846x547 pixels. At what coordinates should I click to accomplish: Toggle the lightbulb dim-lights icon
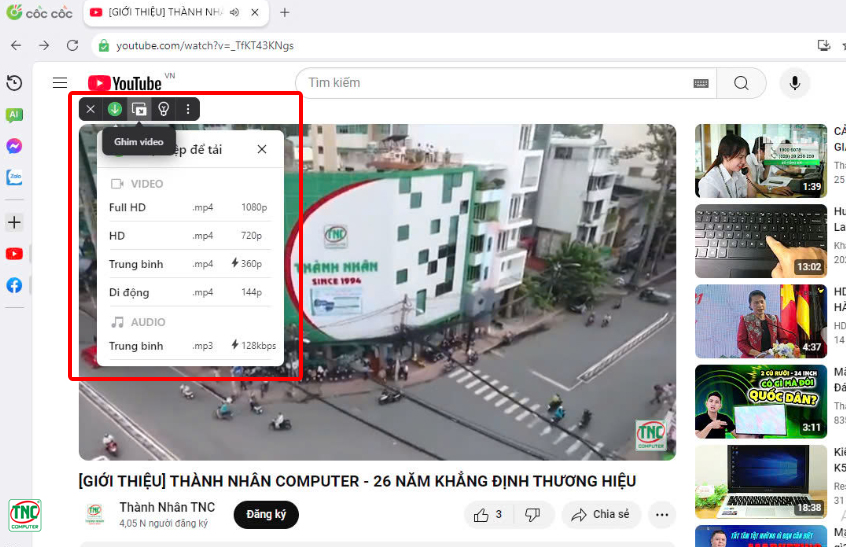(x=163, y=110)
